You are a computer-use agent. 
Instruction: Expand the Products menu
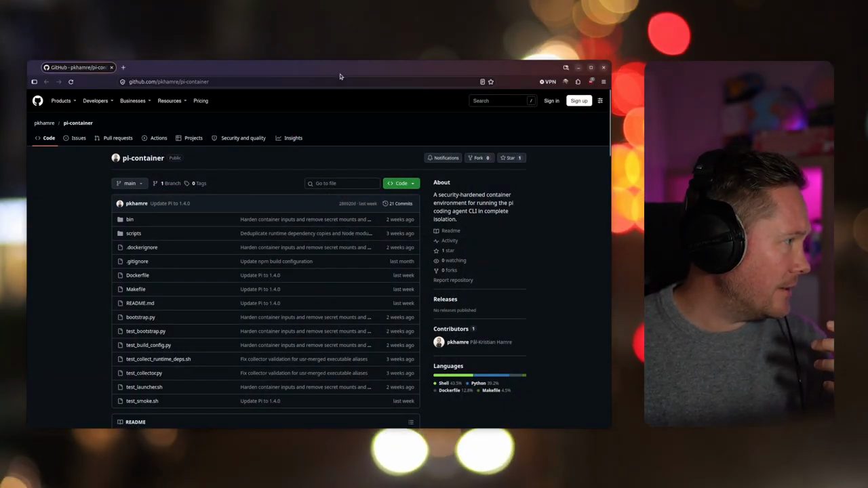[x=64, y=100]
